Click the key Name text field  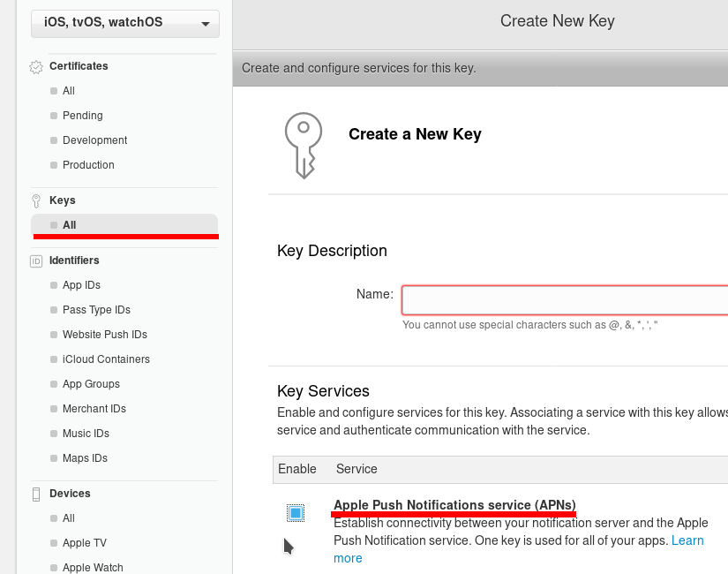click(565, 300)
